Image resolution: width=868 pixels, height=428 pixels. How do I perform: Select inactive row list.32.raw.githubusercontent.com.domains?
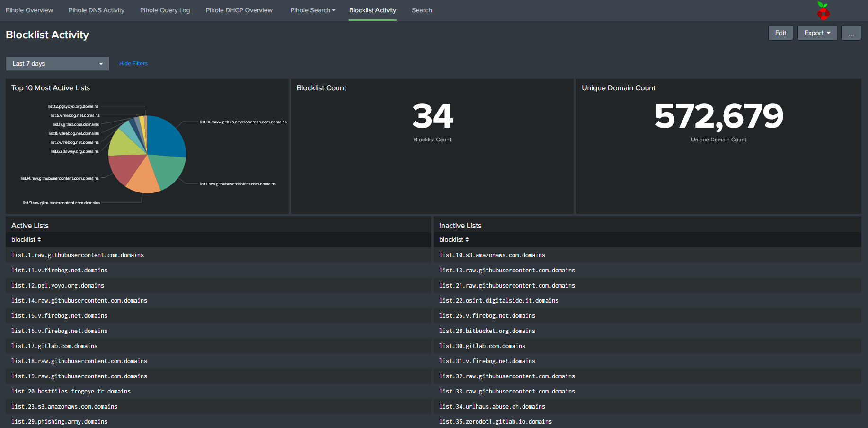coord(647,376)
